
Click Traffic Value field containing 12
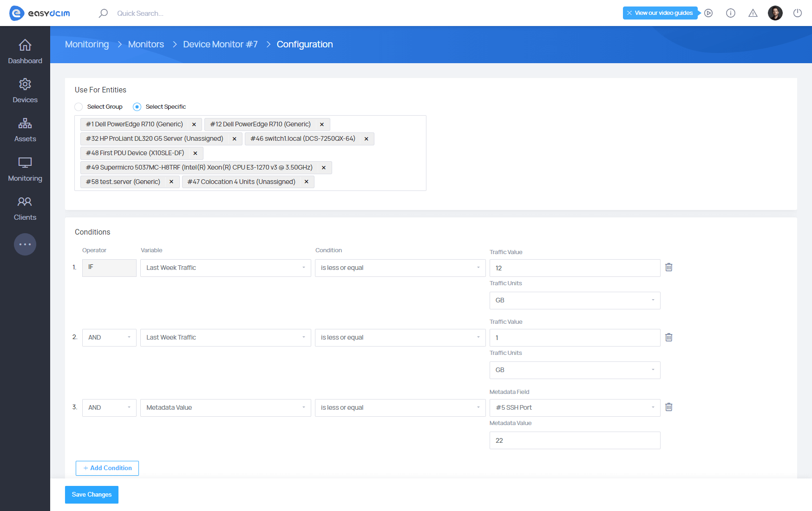click(x=575, y=268)
